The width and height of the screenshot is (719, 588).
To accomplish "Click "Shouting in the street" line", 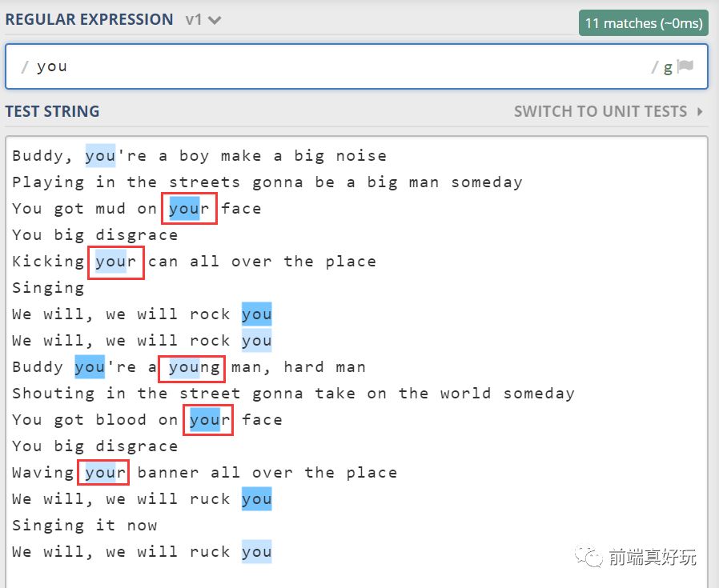I will (x=294, y=394).
